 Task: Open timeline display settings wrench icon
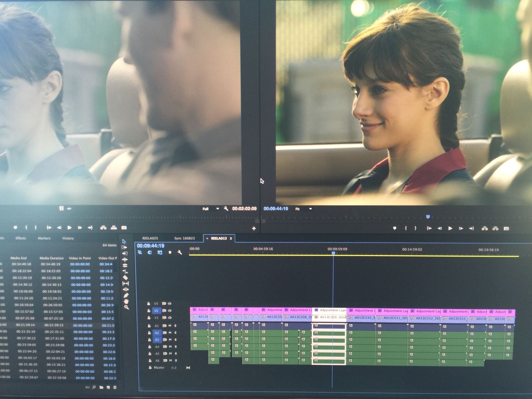180,252
